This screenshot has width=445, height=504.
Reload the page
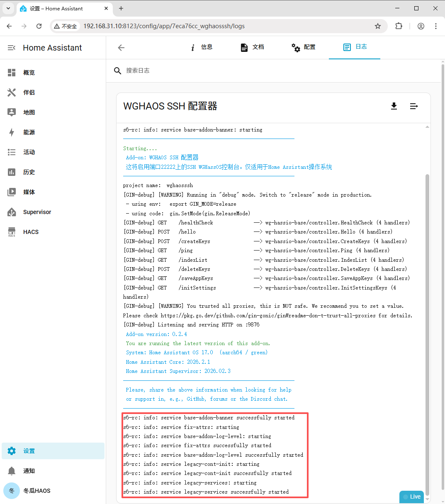click(x=39, y=26)
